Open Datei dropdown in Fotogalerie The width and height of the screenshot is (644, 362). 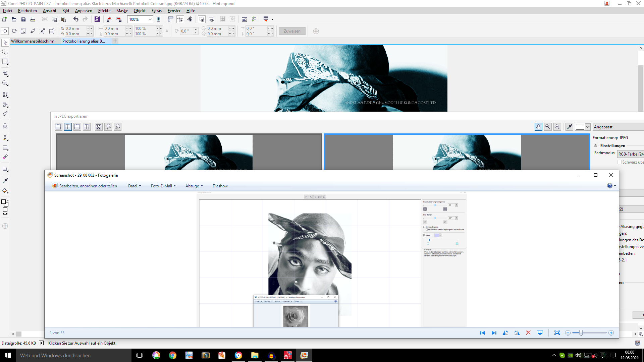pos(135,186)
